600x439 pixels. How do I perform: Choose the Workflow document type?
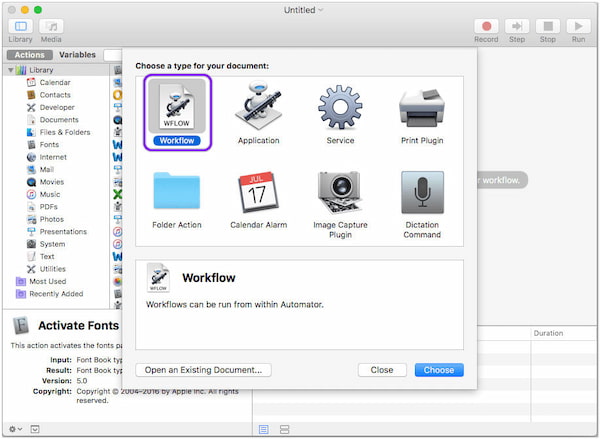pyautogui.click(x=177, y=113)
